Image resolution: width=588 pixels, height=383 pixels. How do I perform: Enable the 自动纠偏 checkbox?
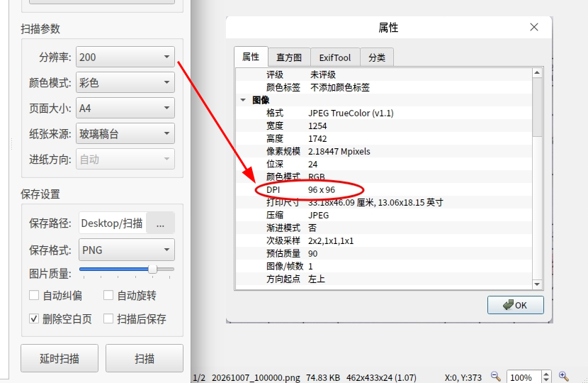(34, 295)
